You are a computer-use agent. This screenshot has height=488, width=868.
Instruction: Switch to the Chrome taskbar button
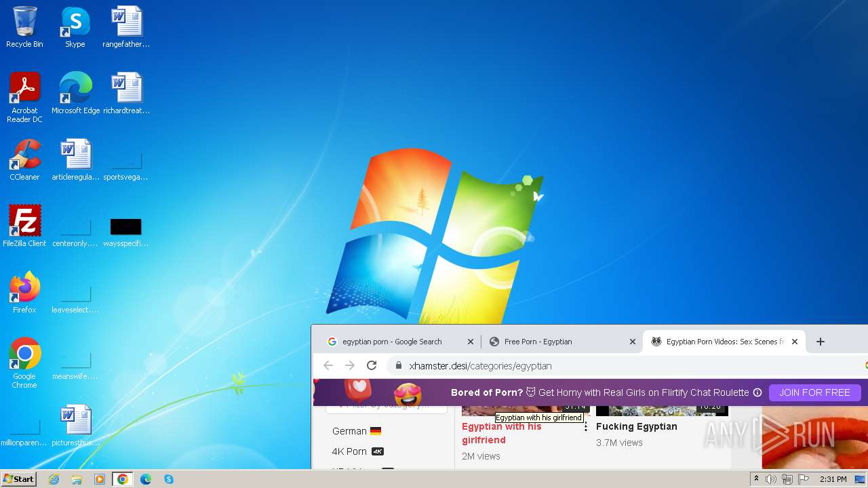tap(123, 479)
